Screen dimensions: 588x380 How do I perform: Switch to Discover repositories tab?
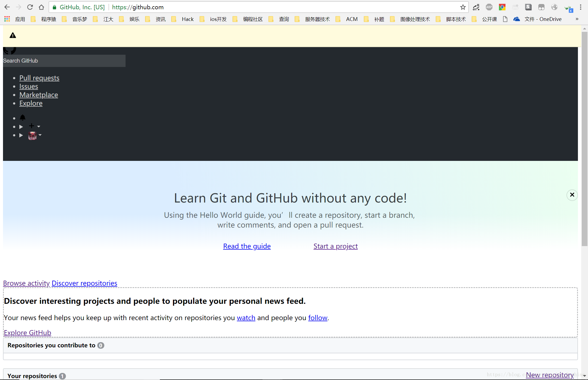[84, 283]
